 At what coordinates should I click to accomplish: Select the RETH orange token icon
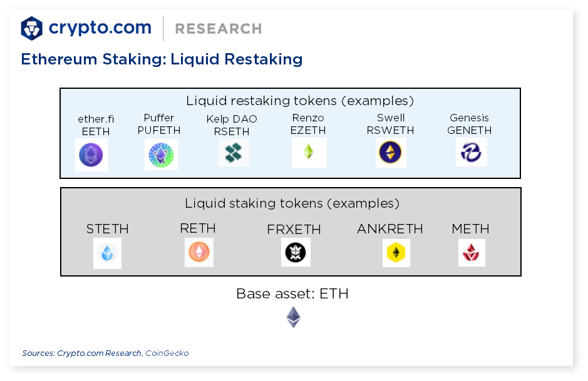click(199, 252)
